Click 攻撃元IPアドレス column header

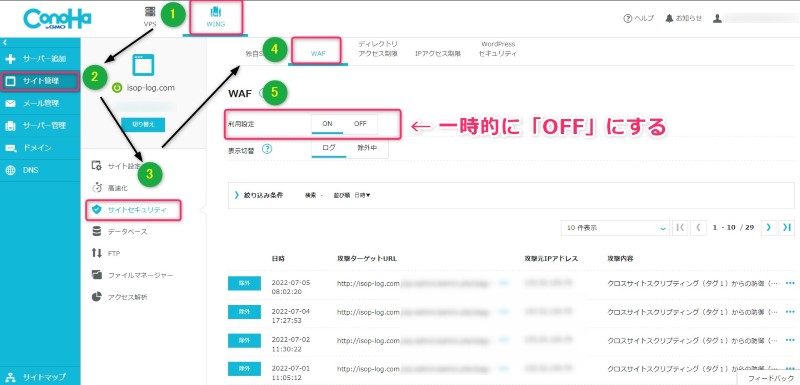pyautogui.click(x=551, y=259)
